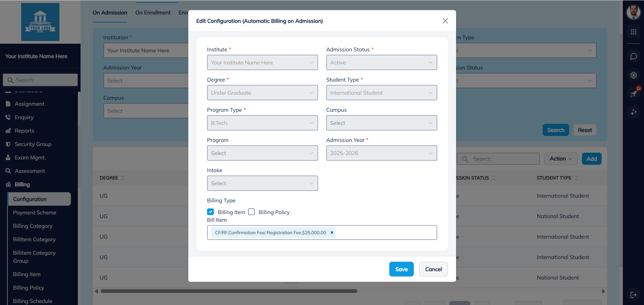Remove the Confirmation Fee bill item tag
The height and width of the screenshot is (305, 644).
(x=332, y=233)
